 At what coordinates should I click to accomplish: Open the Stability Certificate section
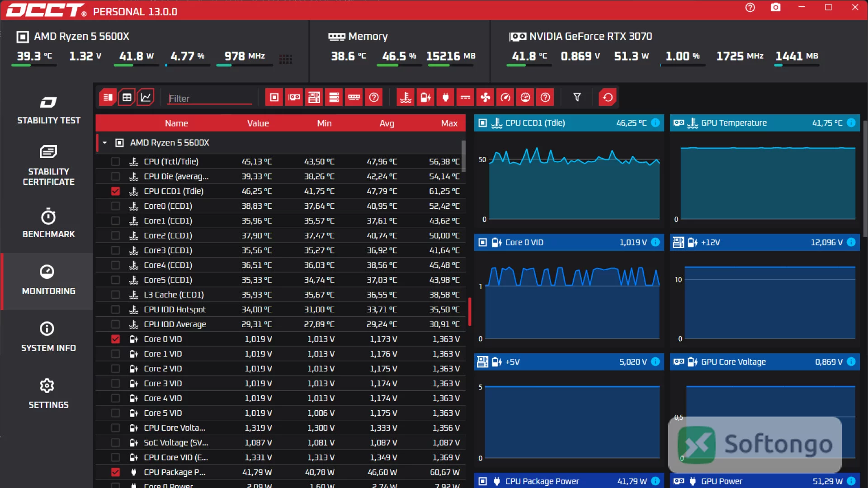tap(48, 165)
